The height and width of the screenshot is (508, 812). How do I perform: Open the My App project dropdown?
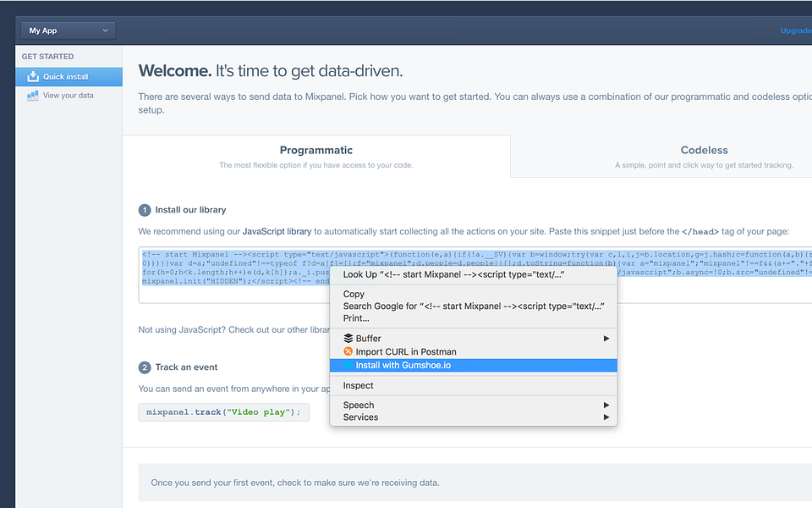point(69,30)
